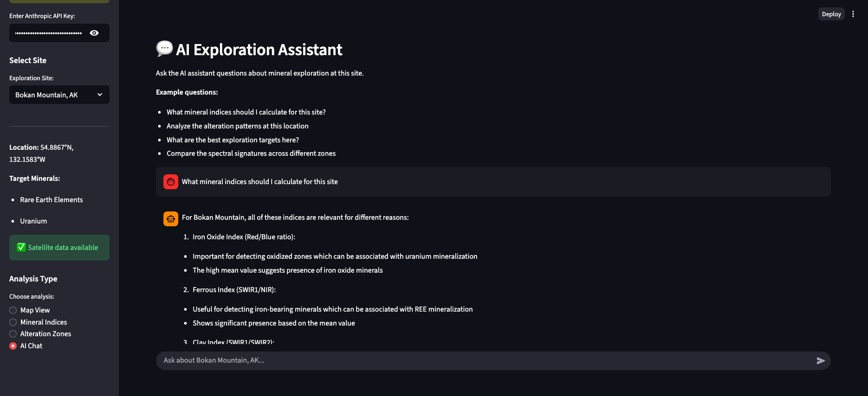This screenshot has width=868, height=396.
Task: Click the user avatar icon in chat
Action: [x=171, y=182]
